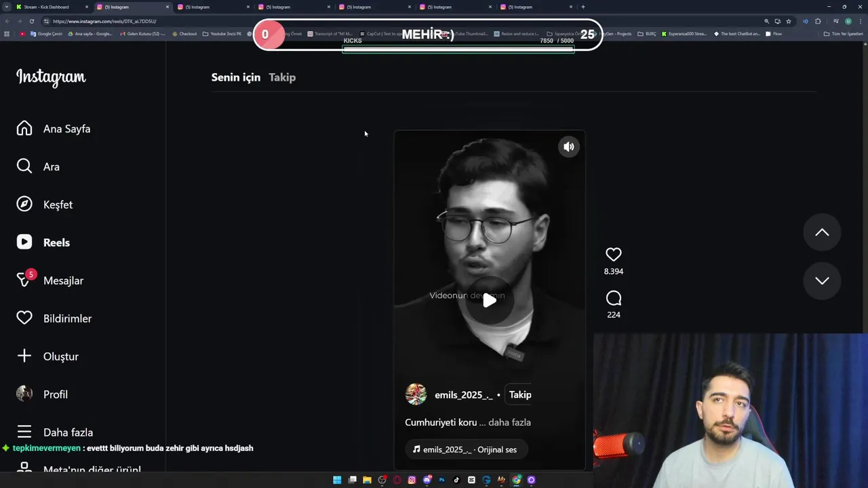868x488 pixels.
Task: Bookmark this page with star icon
Action: (x=789, y=21)
